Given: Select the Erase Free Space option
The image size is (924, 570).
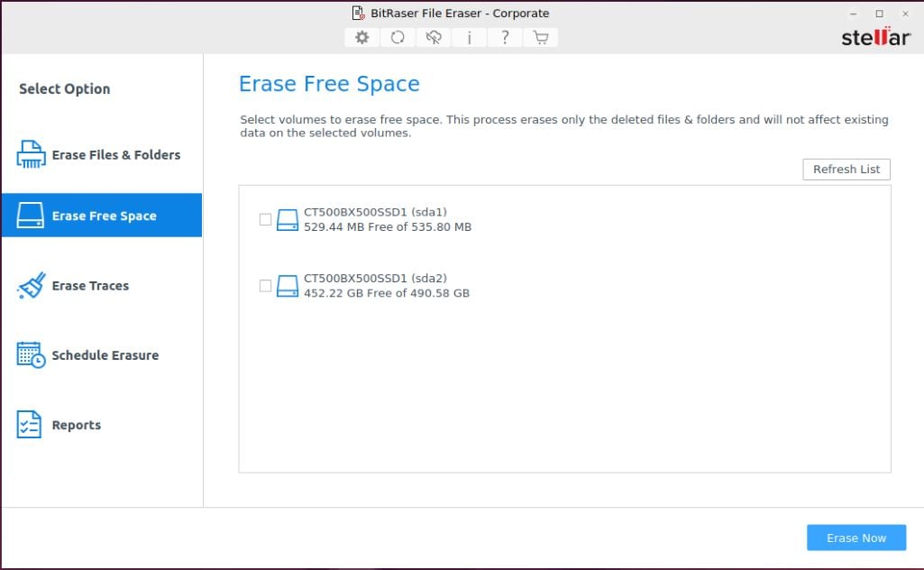Looking at the screenshot, I should tap(102, 216).
